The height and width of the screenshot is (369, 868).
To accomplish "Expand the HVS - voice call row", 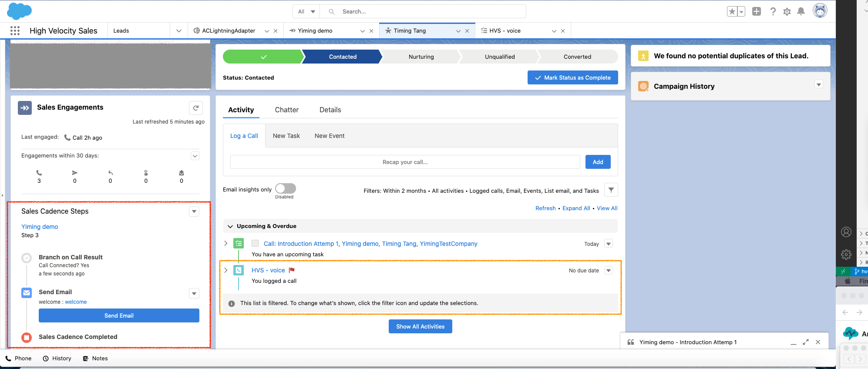I will click(225, 270).
